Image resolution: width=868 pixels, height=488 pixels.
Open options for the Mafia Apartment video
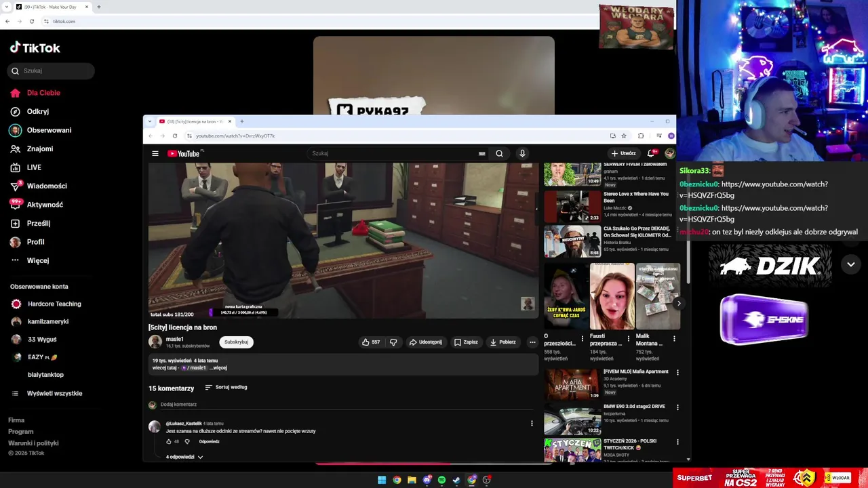(677, 373)
